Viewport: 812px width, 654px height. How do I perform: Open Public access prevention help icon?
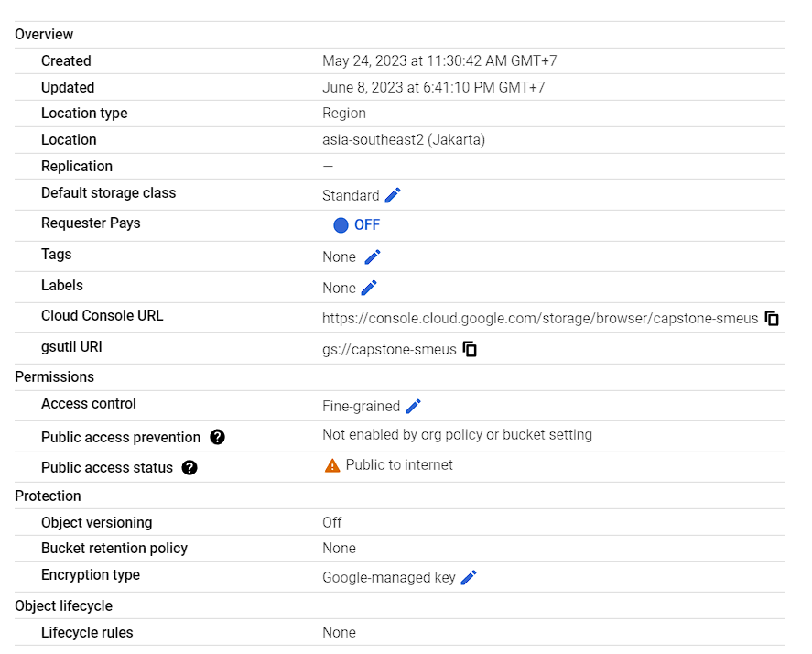click(x=217, y=437)
